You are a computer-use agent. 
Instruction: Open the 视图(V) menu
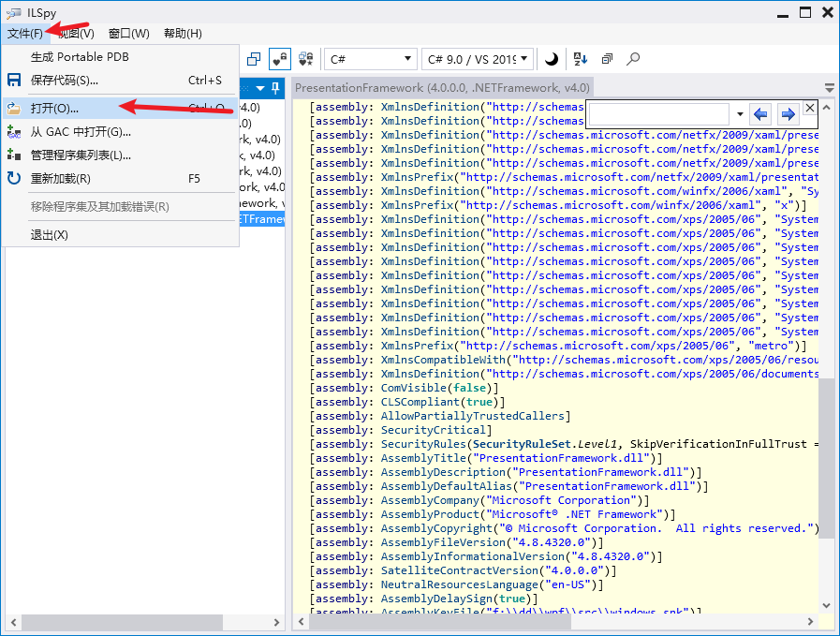[x=76, y=34]
